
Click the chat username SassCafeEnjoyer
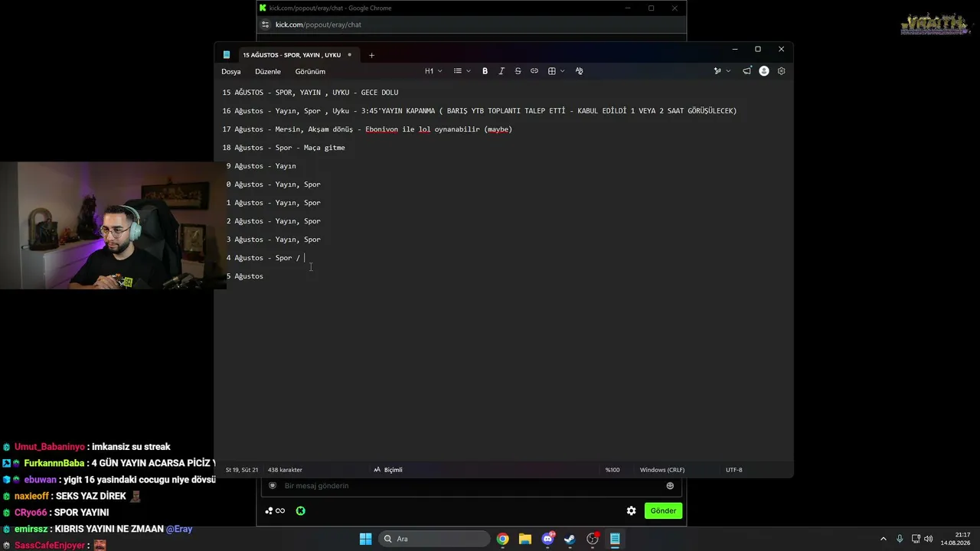click(x=51, y=546)
